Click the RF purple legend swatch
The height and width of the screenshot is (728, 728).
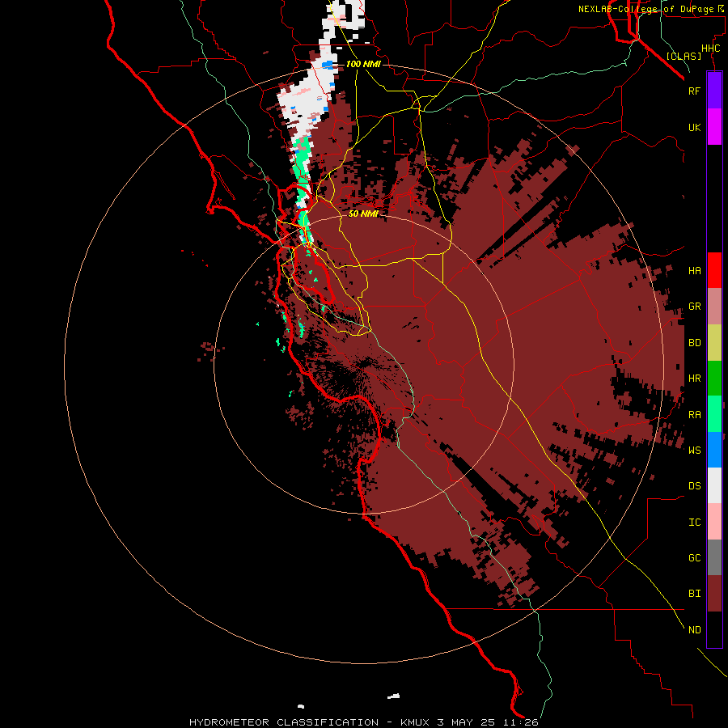(714, 90)
